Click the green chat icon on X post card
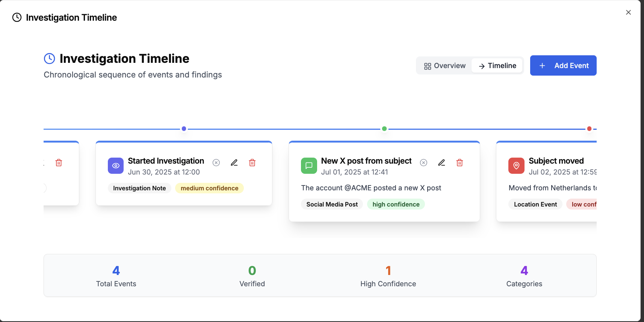 point(309,166)
